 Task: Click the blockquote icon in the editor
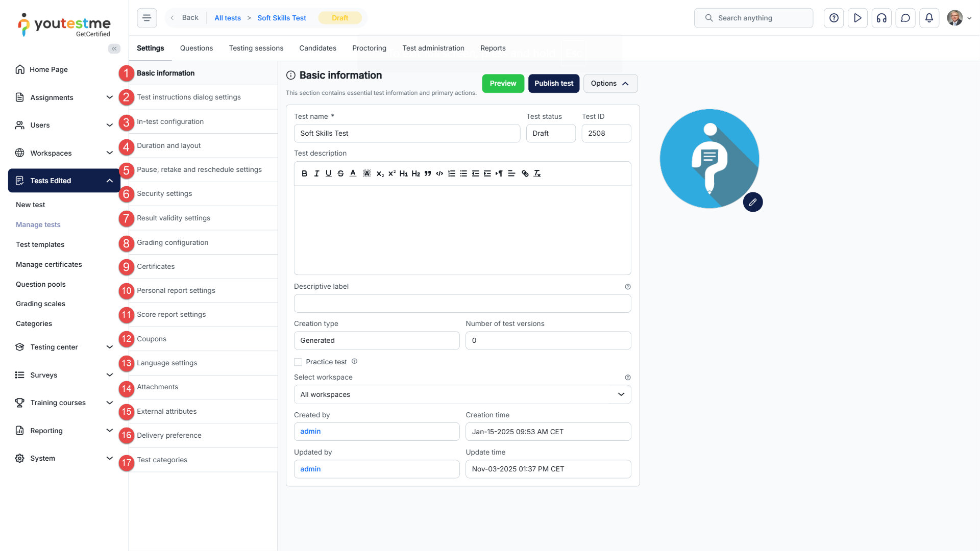click(428, 173)
